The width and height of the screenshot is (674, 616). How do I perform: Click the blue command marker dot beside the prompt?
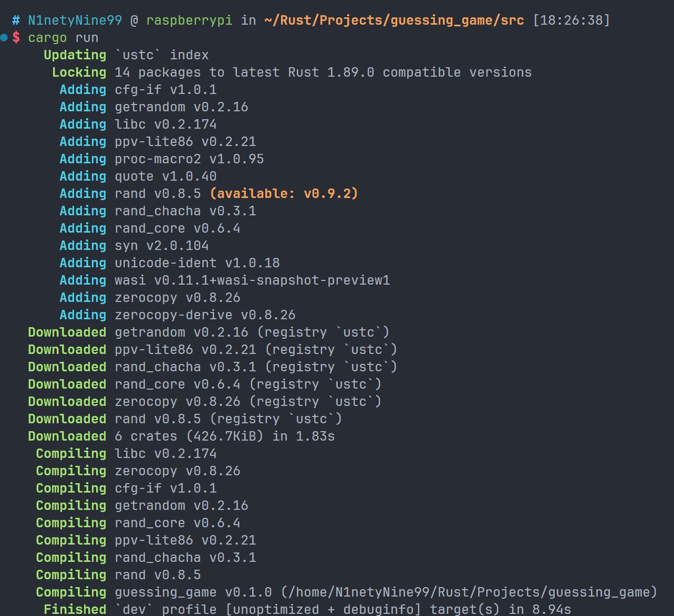coord(4,37)
